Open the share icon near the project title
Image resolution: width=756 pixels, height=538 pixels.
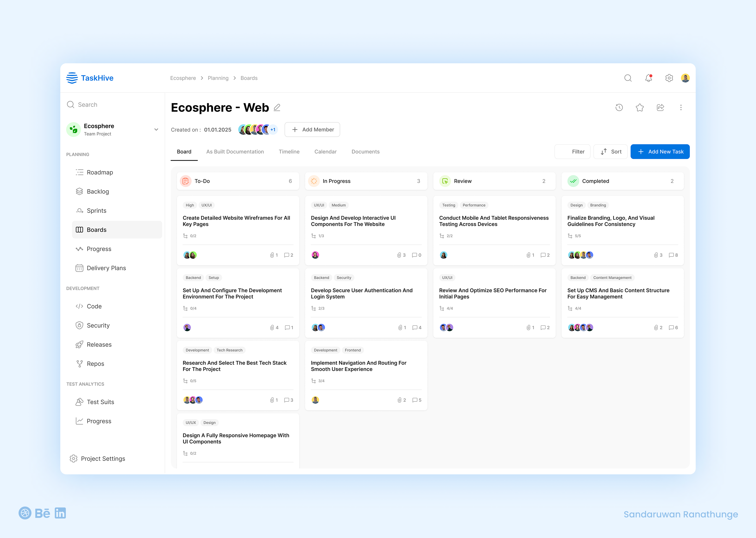click(660, 107)
